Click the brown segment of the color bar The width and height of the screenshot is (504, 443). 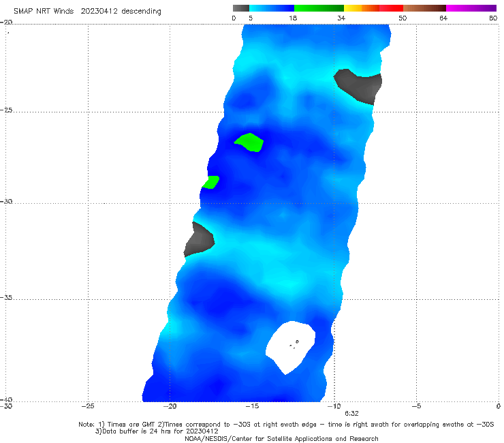click(424, 8)
